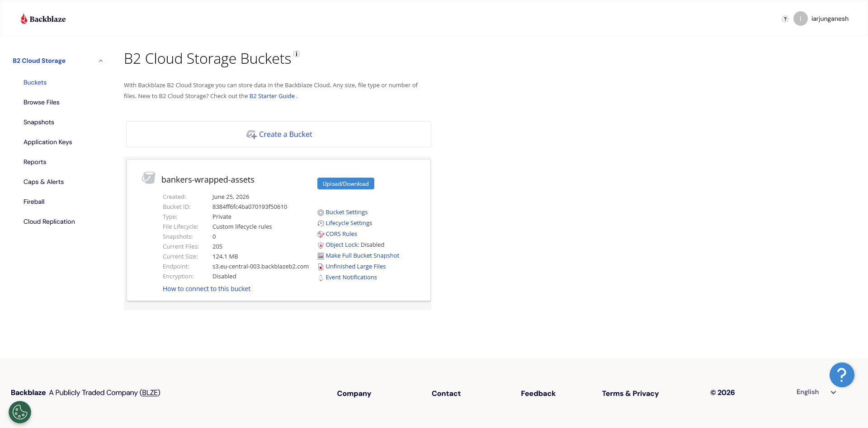Open the help question mark icon in header
The image size is (868, 428).
pyautogui.click(x=785, y=19)
